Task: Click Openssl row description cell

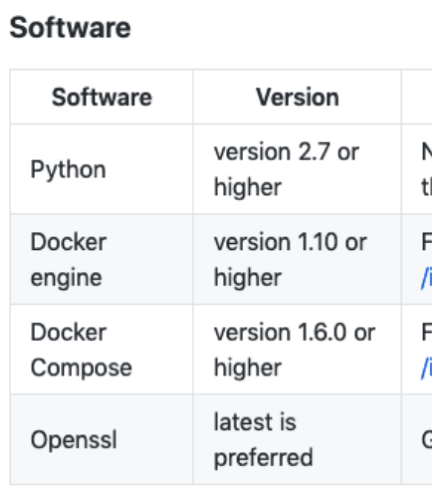Action: [x=417, y=439]
